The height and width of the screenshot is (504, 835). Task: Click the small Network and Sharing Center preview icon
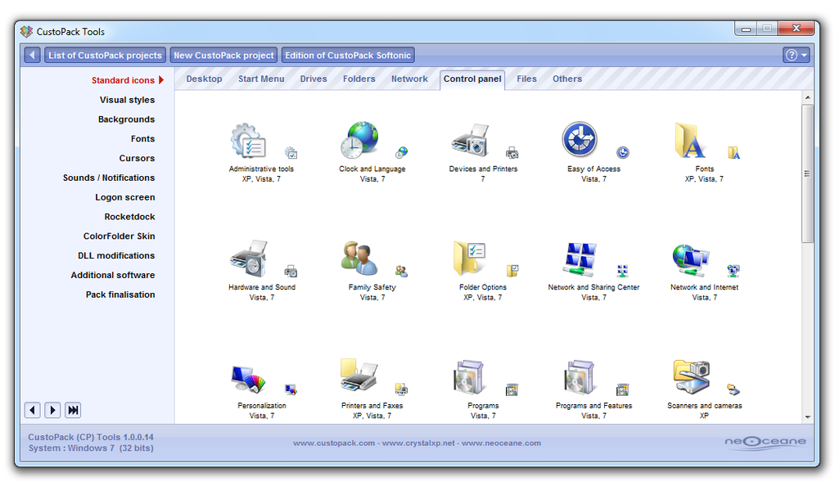[622, 271]
